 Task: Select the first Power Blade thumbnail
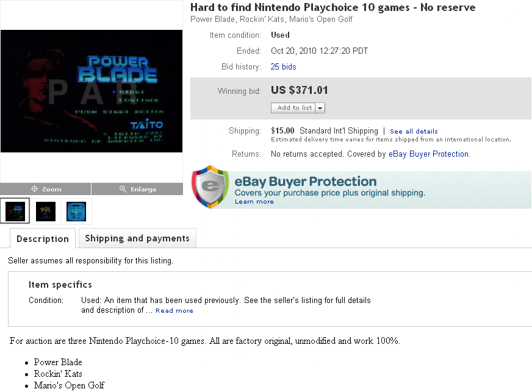click(x=15, y=211)
